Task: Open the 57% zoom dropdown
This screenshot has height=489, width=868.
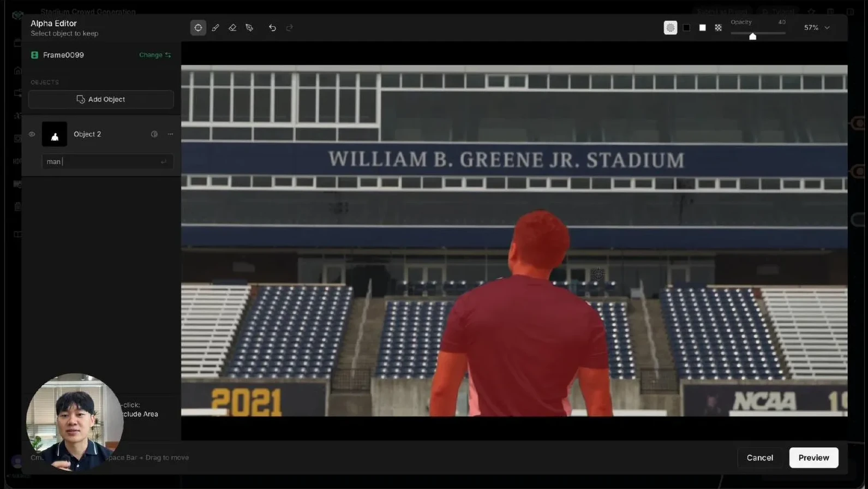Action: coord(817,27)
